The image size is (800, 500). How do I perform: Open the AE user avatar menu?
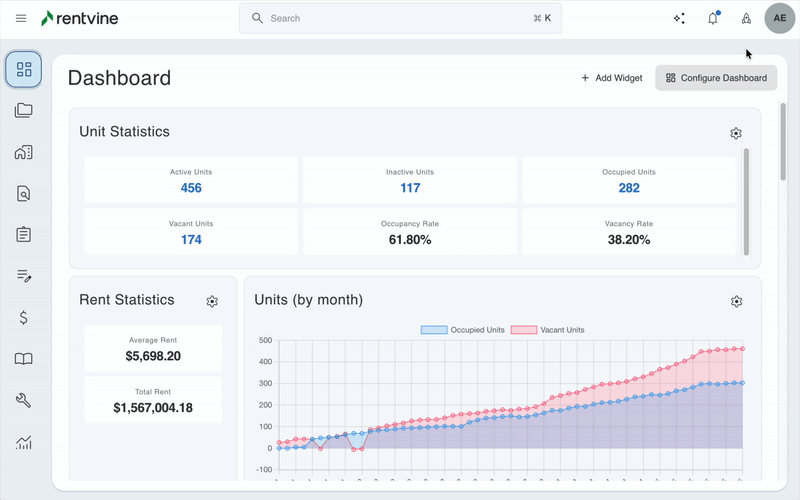780,18
